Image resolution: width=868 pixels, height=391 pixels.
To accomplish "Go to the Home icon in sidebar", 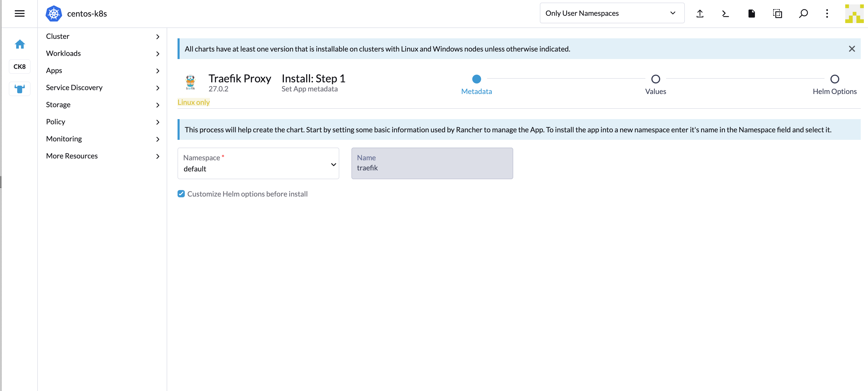I will (x=20, y=44).
